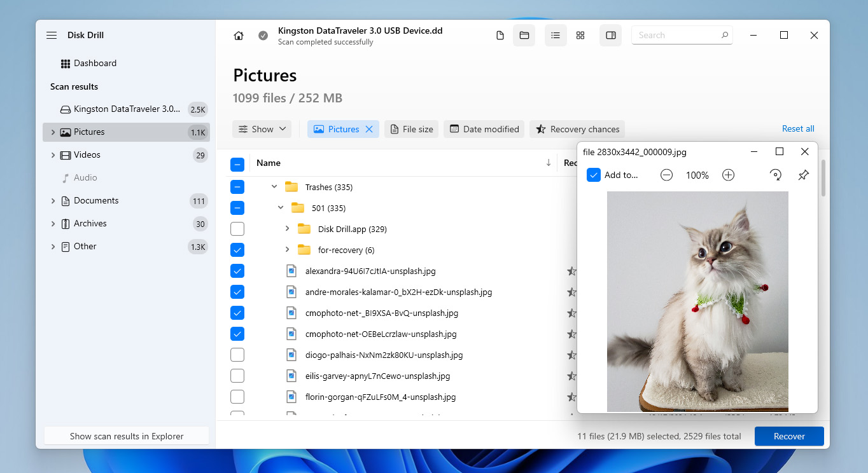Viewport: 868px width, 473px height.
Task: Check diogo-palhais-NxNm2zk80KU-unsplash.jpg checkbox
Action: coord(237,355)
